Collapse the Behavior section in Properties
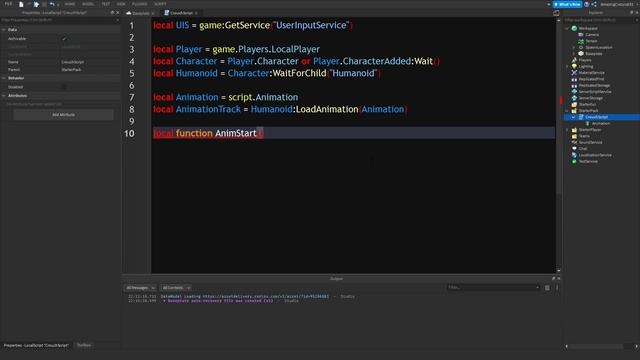 click(x=4, y=78)
